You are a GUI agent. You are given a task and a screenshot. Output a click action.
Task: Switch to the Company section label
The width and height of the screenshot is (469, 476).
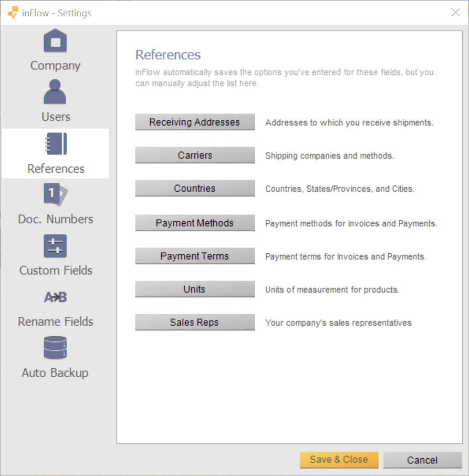[56, 66]
